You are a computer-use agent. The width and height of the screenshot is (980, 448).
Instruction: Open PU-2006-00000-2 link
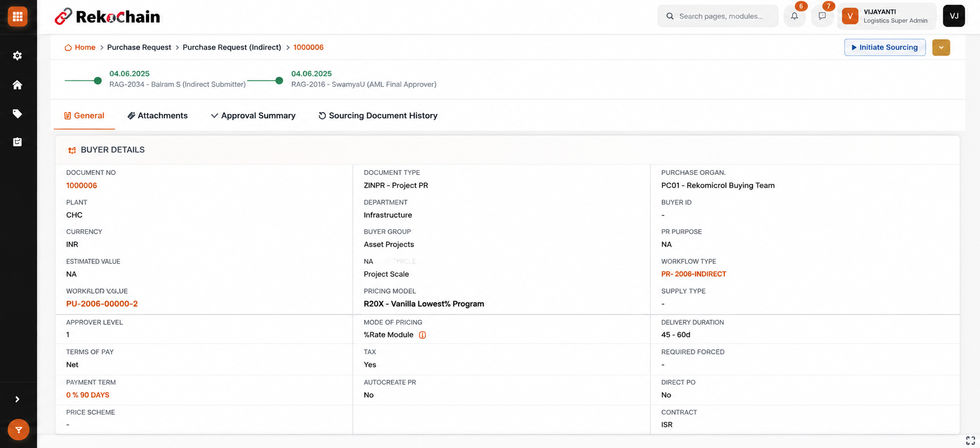tap(102, 304)
